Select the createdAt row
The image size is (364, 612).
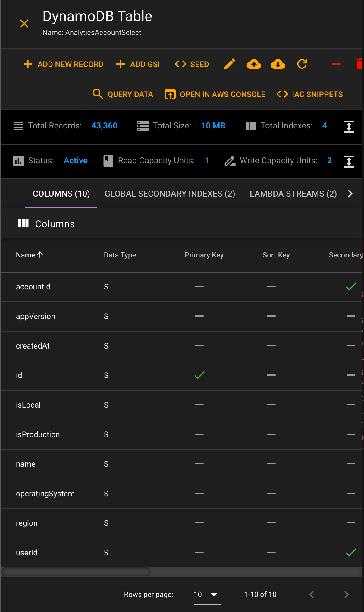click(181, 346)
